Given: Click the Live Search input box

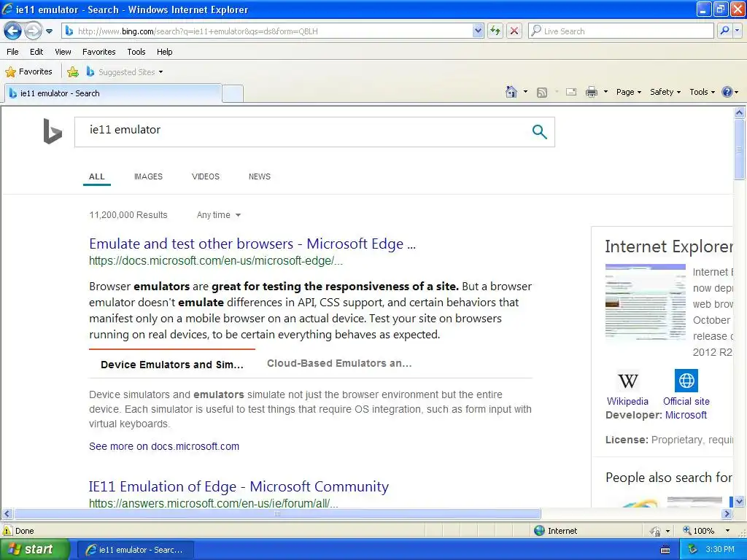Looking at the screenshot, I should [622, 31].
